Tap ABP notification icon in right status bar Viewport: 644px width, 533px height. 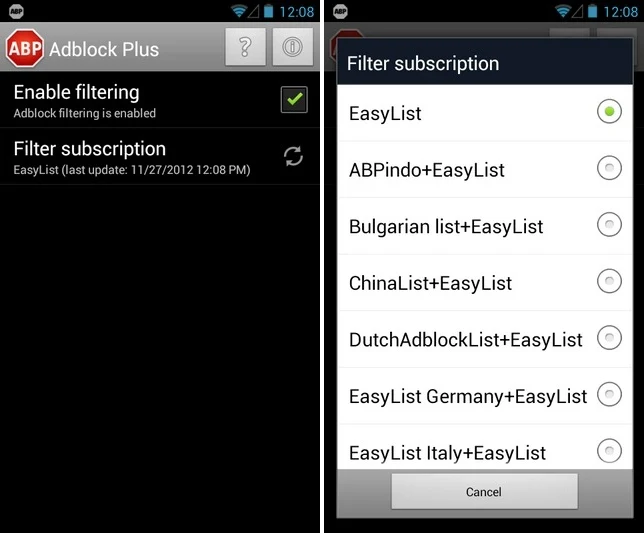tap(340, 11)
